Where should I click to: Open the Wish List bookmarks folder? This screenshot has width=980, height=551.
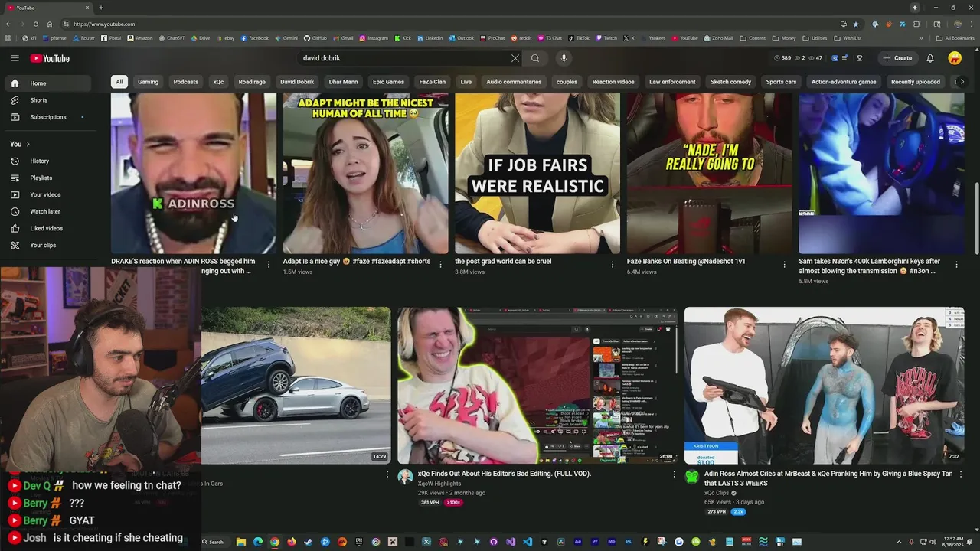click(x=848, y=38)
